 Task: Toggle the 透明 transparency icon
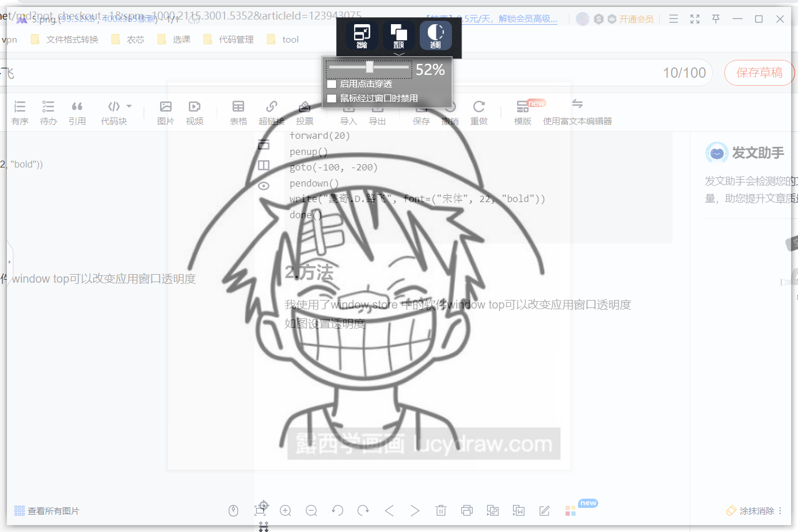[435, 36]
